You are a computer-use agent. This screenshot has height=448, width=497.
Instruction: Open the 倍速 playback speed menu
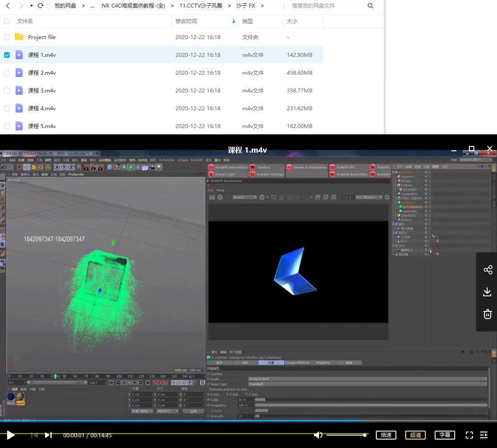click(386, 435)
